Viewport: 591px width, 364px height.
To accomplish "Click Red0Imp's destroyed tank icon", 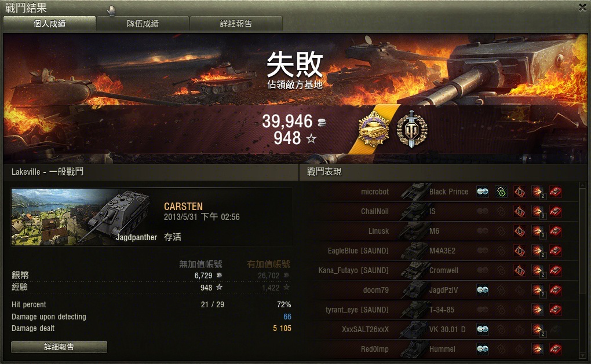I will coord(556,349).
